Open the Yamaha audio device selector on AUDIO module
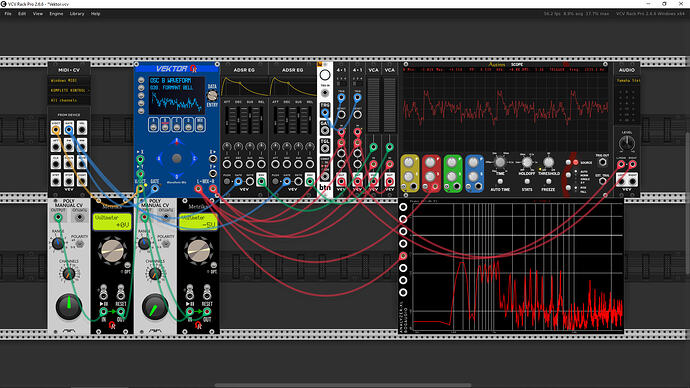Viewport: 690px width, 388px height. coord(627,81)
